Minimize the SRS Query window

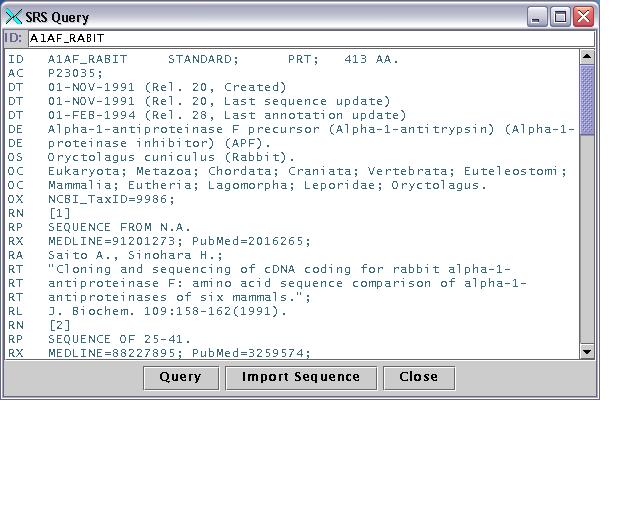click(538, 17)
